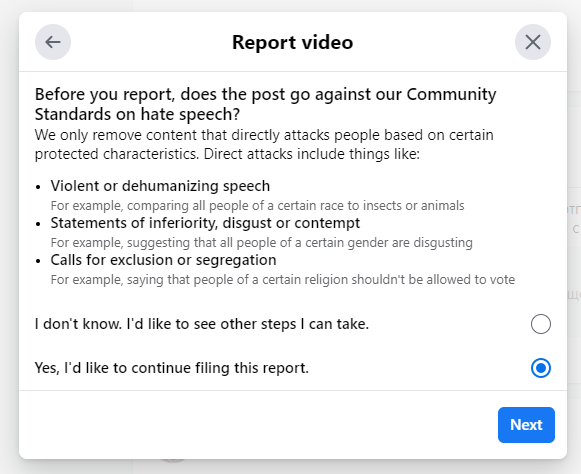The height and width of the screenshot is (474, 581).
Task: Go back using the left arrow icon
Action: point(53,42)
